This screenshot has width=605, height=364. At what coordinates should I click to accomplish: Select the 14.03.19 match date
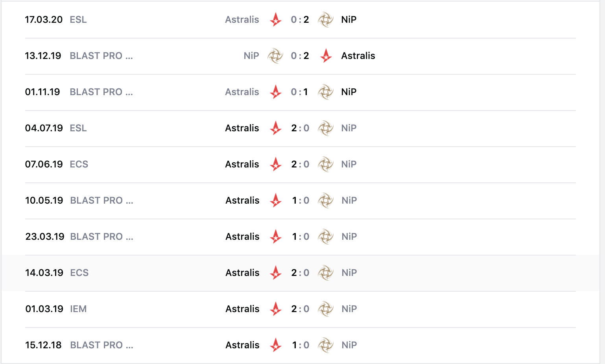tap(44, 273)
